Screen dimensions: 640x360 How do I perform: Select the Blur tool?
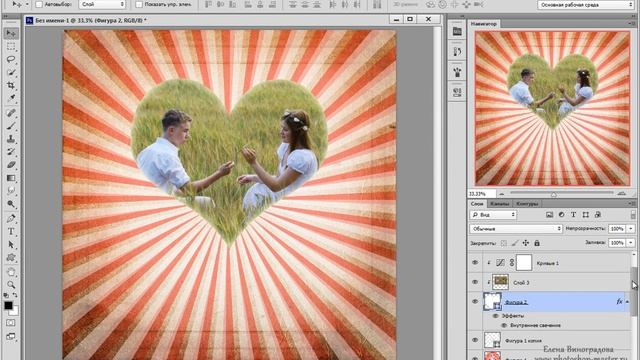coord(11,191)
